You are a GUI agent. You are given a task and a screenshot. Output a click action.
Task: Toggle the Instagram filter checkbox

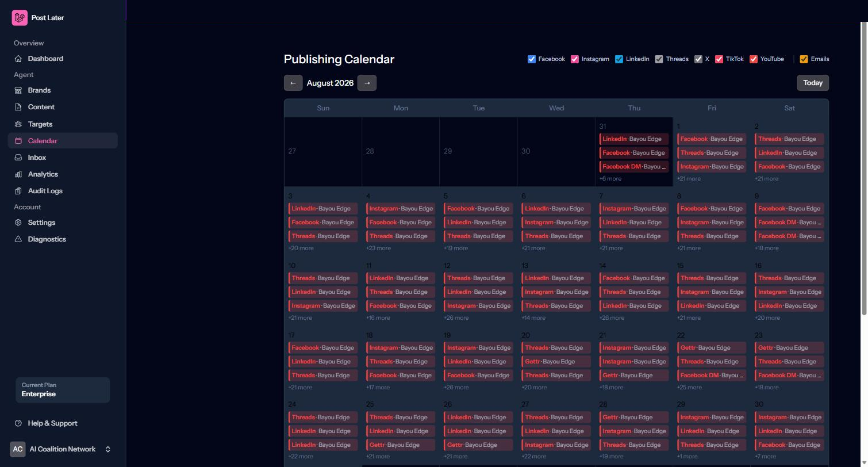(x=574, y=59)
